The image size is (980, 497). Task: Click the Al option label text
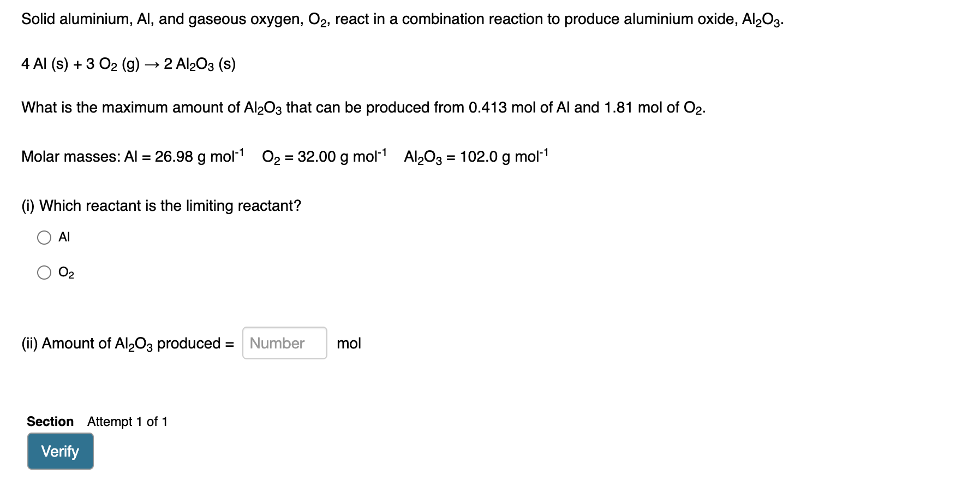coord(65,237)
